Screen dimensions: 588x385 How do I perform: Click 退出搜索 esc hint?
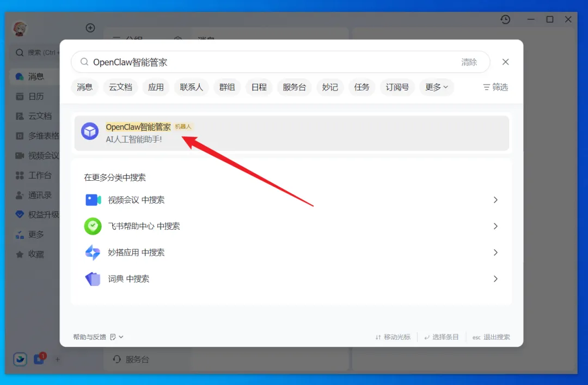click(x=491, y=337)
